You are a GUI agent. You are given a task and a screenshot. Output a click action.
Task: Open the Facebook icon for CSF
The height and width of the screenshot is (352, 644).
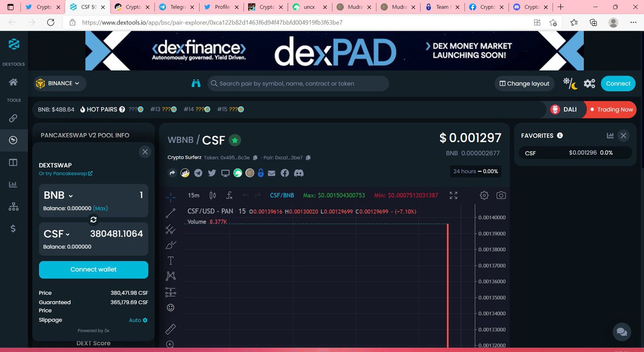pos(285,173)
